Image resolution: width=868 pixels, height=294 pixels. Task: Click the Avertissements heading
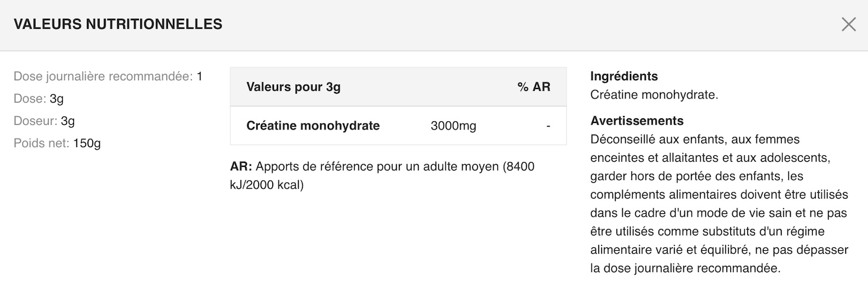click(x=637, y=121)
